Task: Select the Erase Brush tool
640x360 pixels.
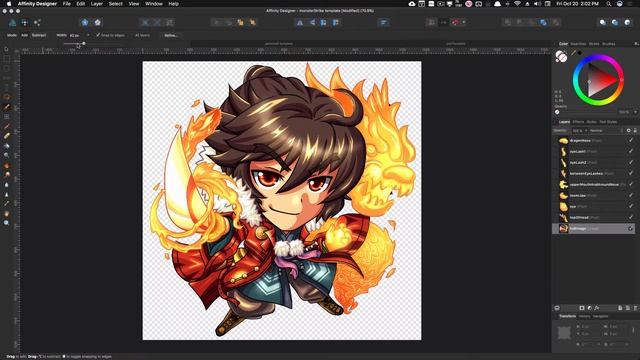Action: 7,136
